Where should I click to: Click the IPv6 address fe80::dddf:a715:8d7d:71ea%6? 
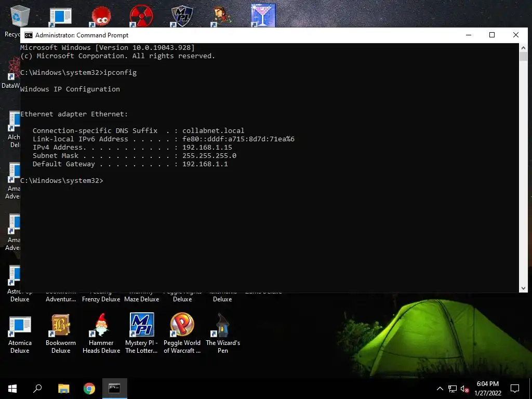point(238,139)
